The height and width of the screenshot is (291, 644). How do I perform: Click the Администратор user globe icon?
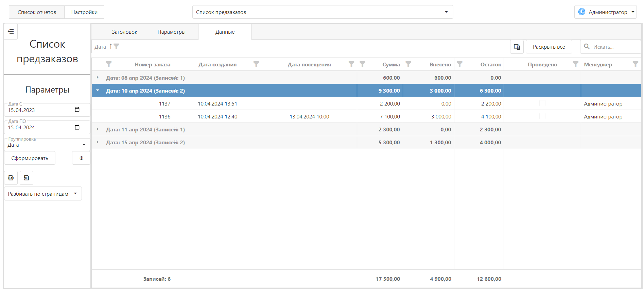pos(582,12)
